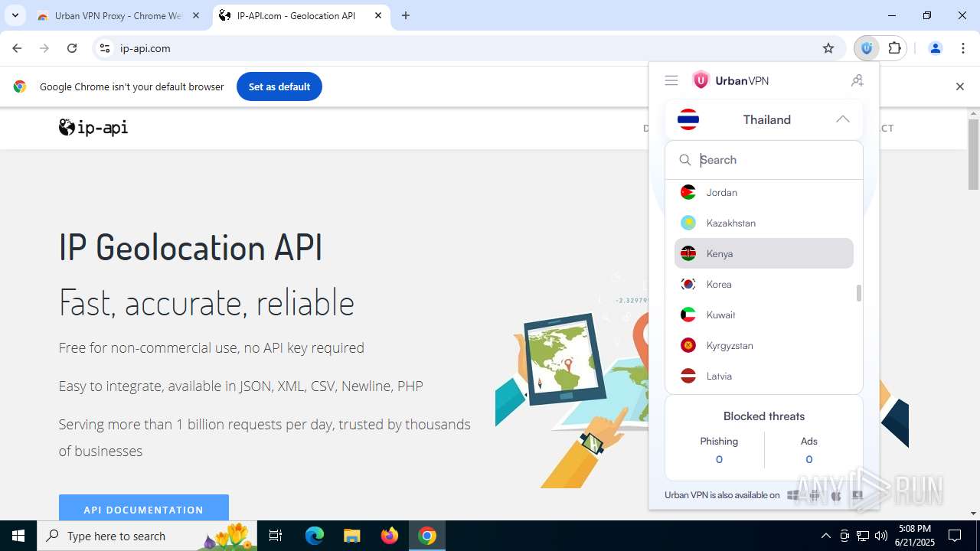Show hidden system tray icons
980x551 pixels.
coord(825,536)
